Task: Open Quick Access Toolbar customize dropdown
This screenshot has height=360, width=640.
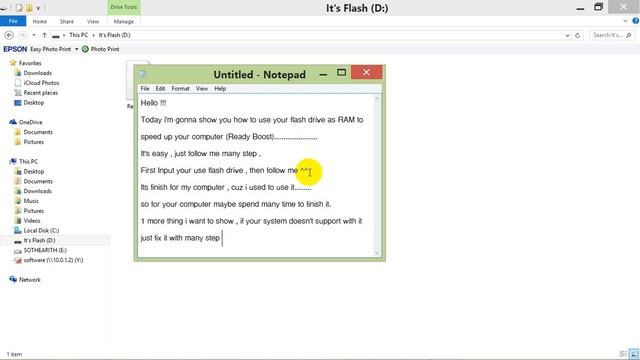Action: [38, 8]
